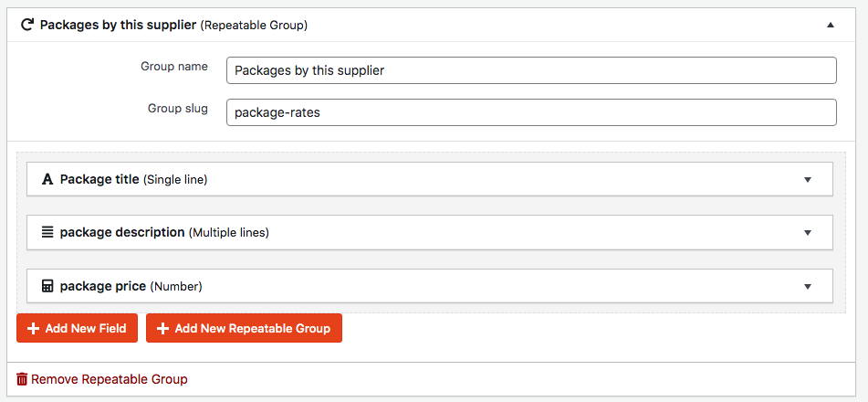Image resolution: width=868 pixels, height=402 pixels.
Task: Expand the package description field settings
Action: click(x=808, y=233)
